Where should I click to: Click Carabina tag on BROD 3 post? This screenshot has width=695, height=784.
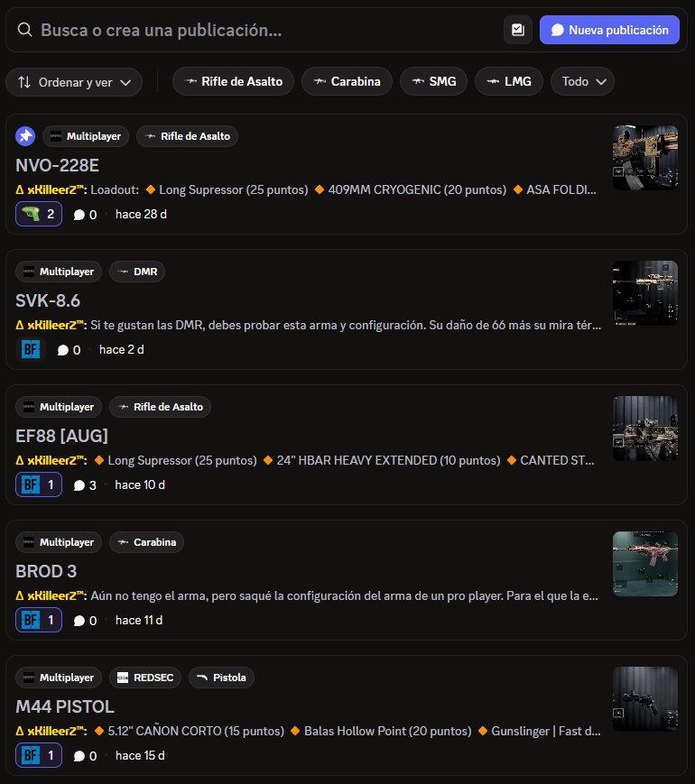tap(146, 542)
